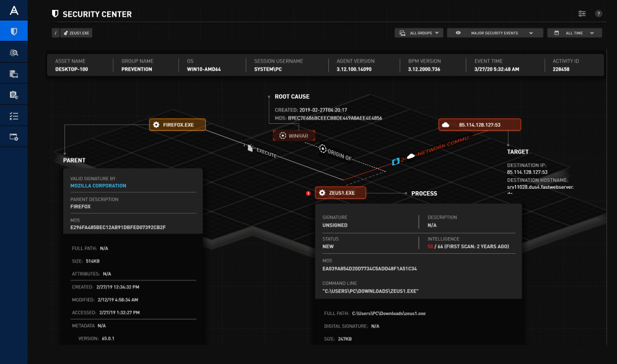Open the Major Security Events dropdown
The width and height of the screenshot is (617, 364).
(x=495, y=33)
